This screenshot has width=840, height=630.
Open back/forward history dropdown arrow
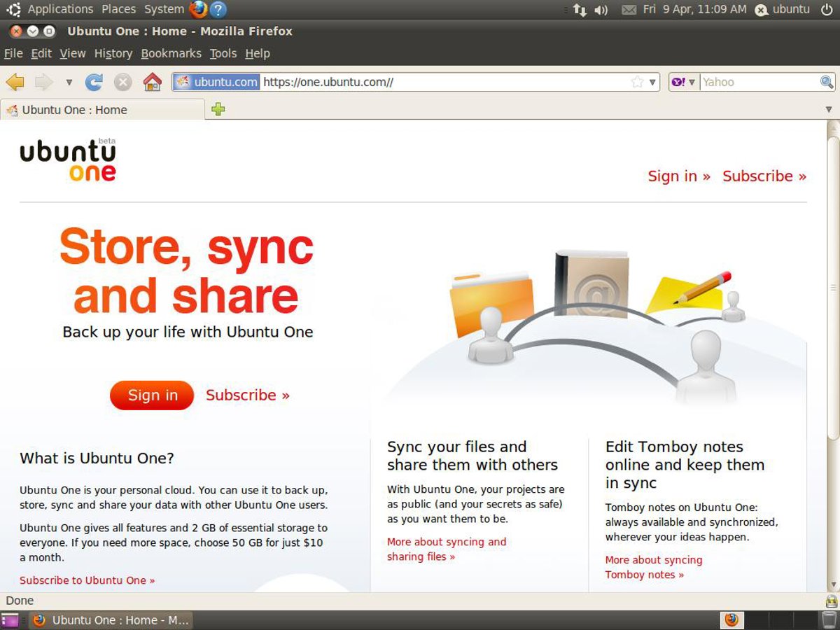point(69,83)
